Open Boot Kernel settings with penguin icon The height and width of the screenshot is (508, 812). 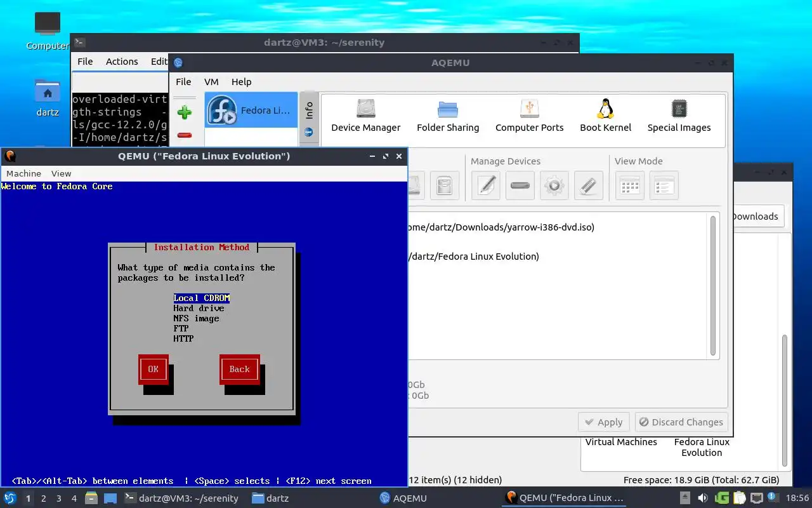[605, 116]
